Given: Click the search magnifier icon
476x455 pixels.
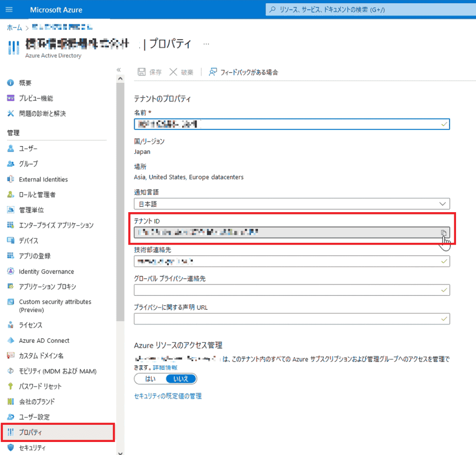Looking at the screenshot, I should point(272,9).
